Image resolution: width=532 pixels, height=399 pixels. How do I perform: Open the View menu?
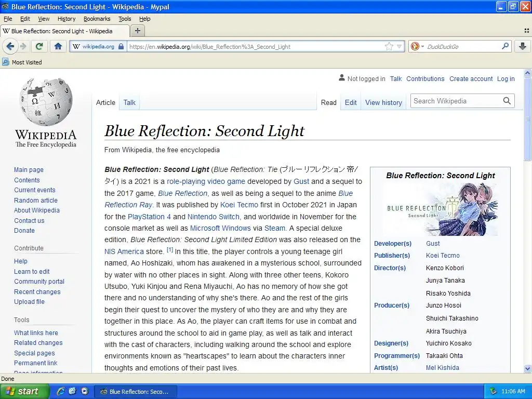pos(44,19)
